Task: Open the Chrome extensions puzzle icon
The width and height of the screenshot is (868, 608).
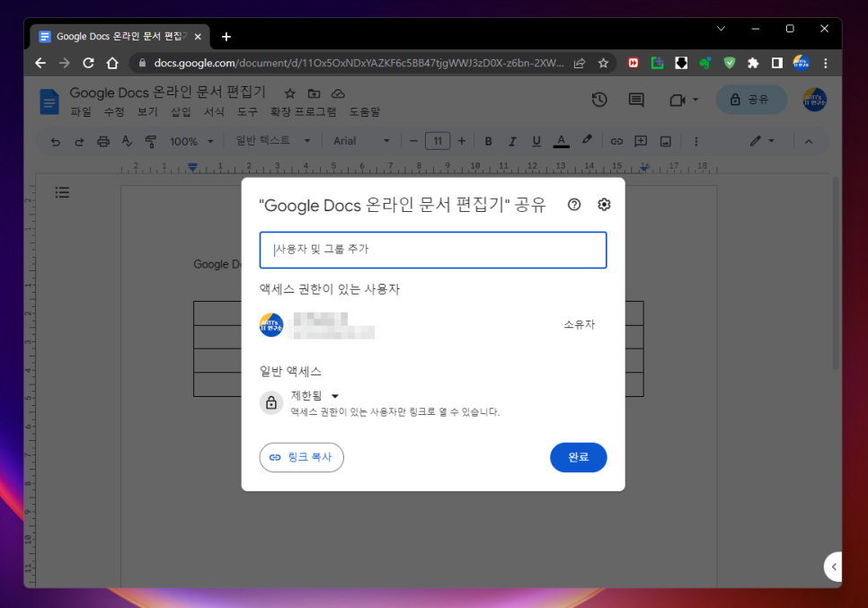Action: tap(753, 63)
